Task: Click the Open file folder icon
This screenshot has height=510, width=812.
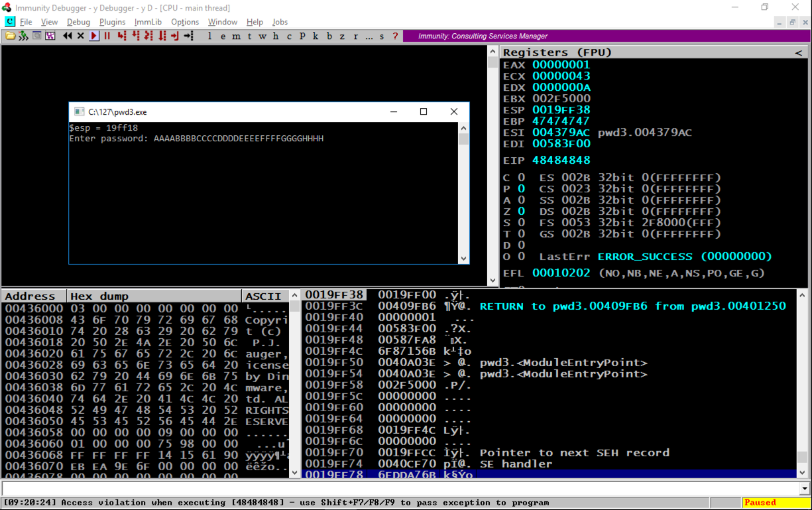Action: point(10,36)
